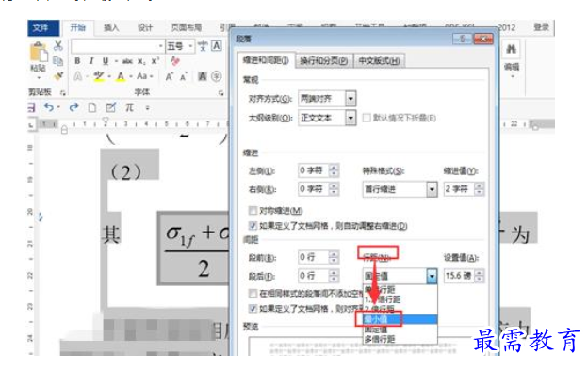Open the 中文版式 dialog tab
The height and width of the screenshot is (370, 588).
point(379,61)
